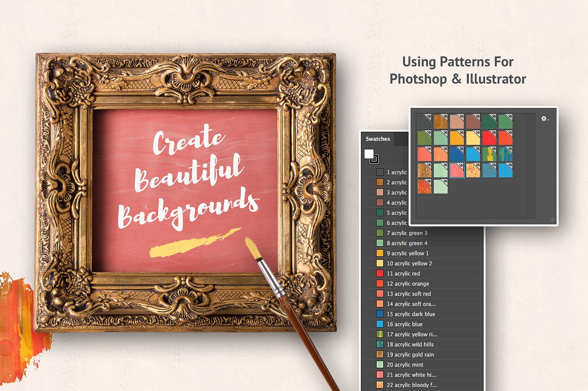Choose '16 acrylic blue' from the list
Image resolution: width=588 pixels, height=391 pixels.
pos(405,324)
